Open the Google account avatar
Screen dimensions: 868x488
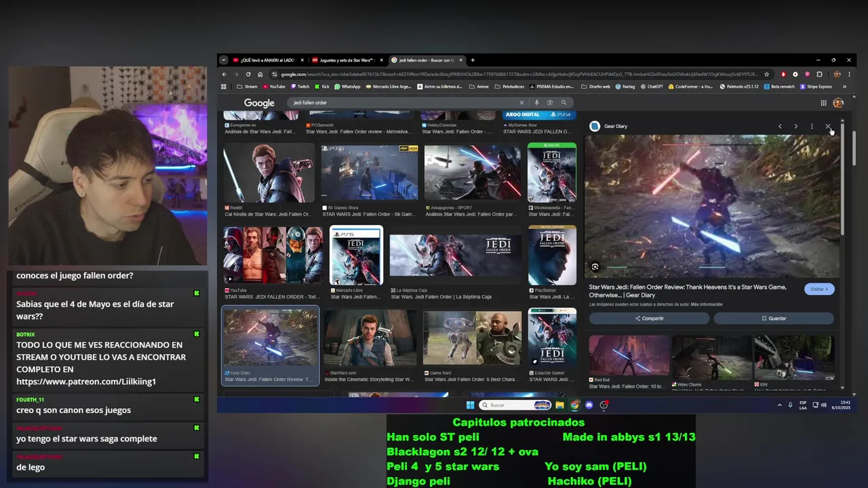tap(838, 103)
